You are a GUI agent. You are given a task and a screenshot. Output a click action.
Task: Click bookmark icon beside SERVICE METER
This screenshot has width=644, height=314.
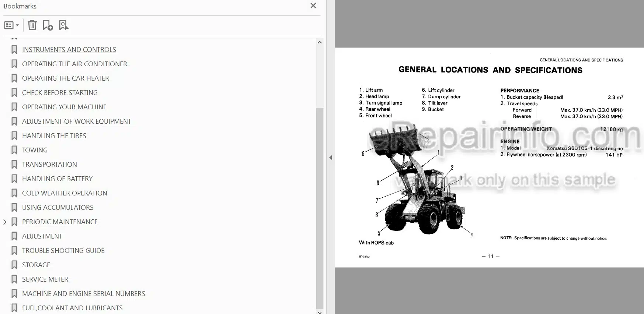tap(14, 279)
